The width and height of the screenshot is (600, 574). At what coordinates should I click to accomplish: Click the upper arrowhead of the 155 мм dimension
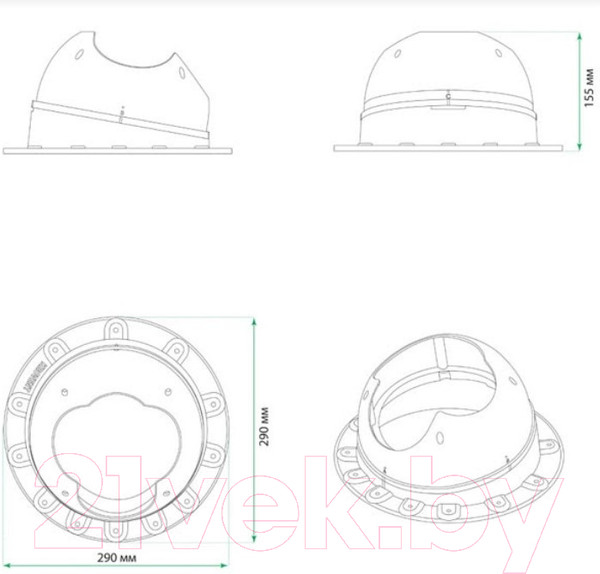click(580, 35)
